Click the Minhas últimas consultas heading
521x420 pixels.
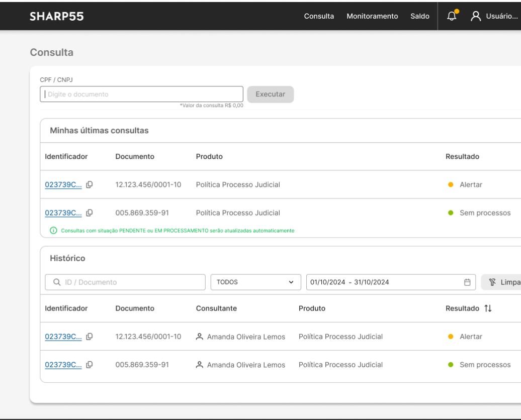tap(99, 131)
